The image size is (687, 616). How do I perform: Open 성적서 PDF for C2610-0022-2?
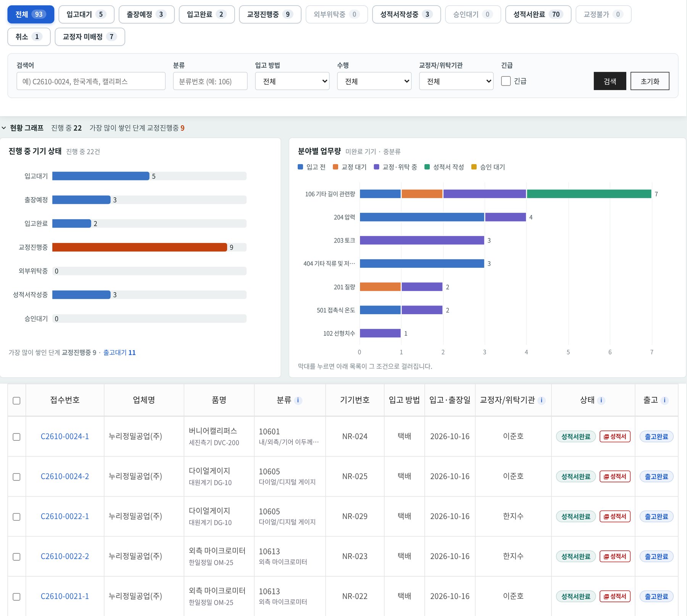click(615, 556)
